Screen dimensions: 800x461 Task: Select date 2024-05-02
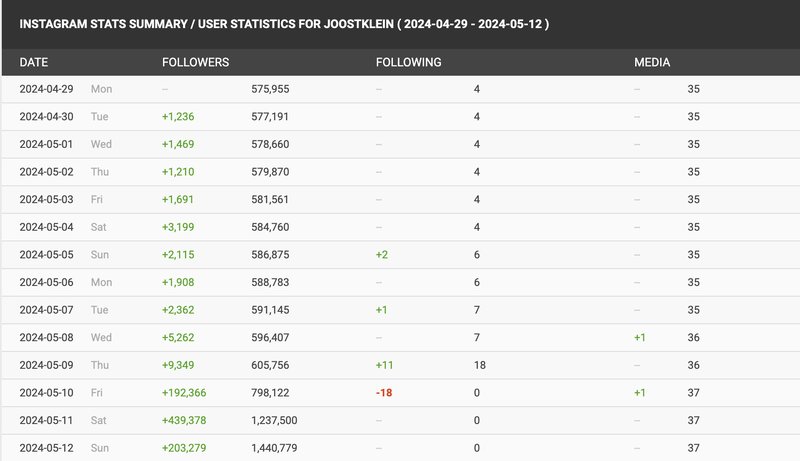click(x=46, y=171)
